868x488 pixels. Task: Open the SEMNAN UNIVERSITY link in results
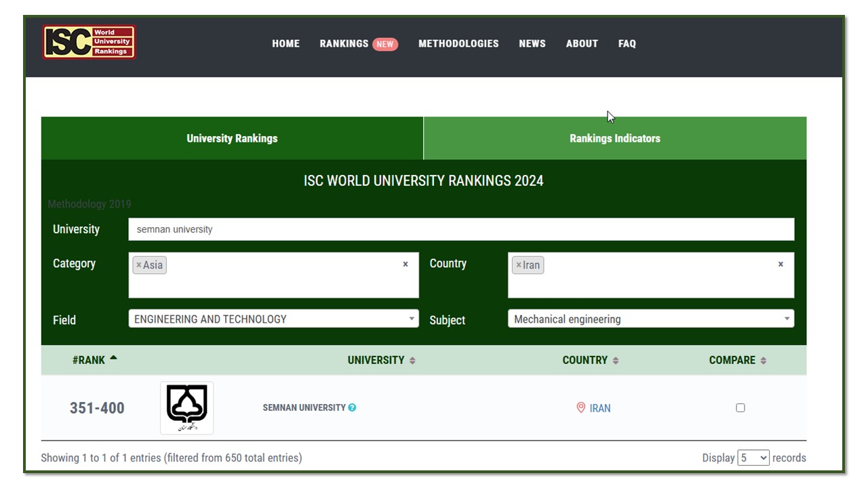pyautogui.click(x=304, y=407)
